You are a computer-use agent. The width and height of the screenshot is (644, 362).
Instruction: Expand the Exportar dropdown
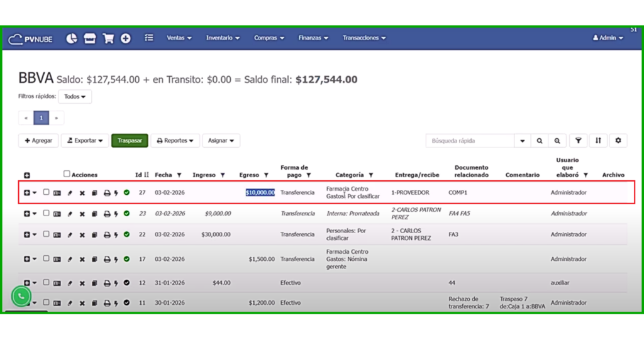pyautogui.click(x=85, y=141)
